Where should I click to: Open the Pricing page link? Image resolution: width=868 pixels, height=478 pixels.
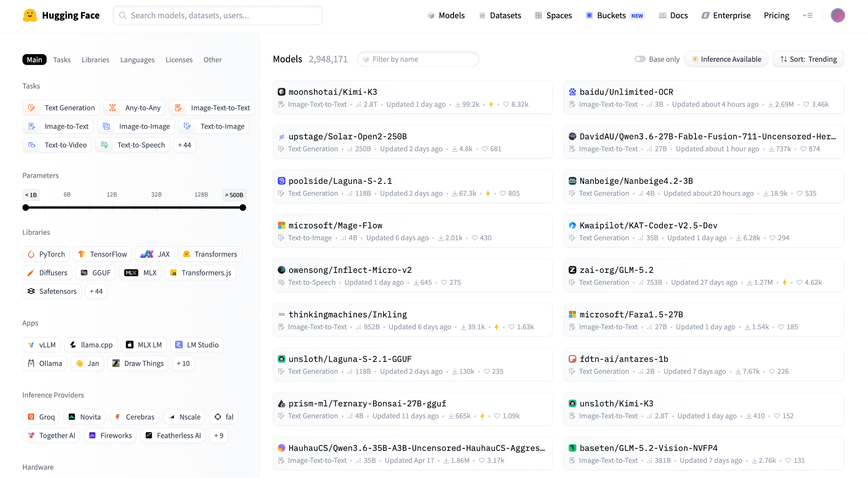tap(776, 15)
